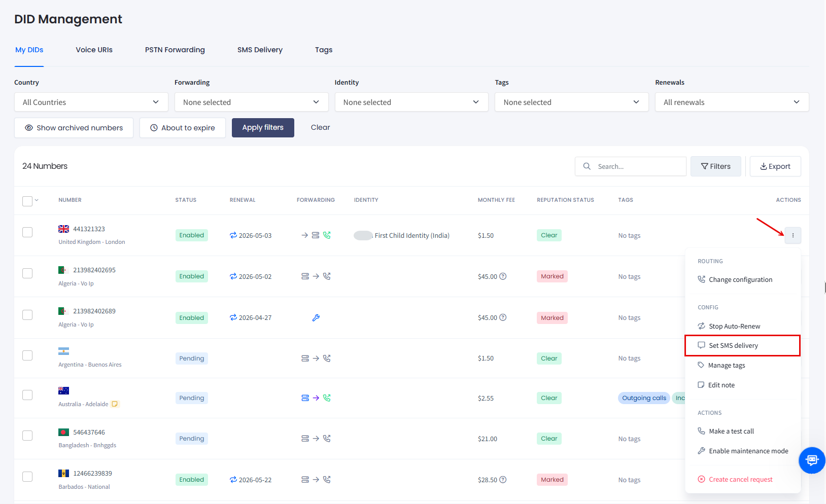Select the checkbox for 546437646
This screenshot has height=504, width=826.
point(27,436)
